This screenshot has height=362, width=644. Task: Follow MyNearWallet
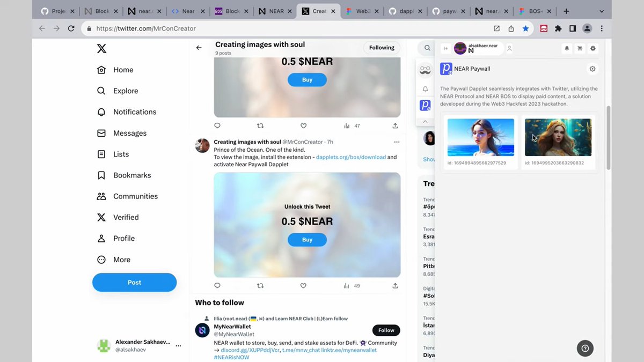[386, 330]
